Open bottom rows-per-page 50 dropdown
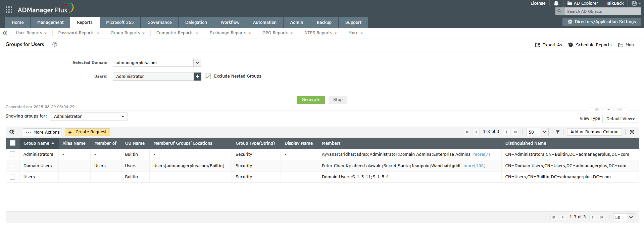This screenshot has height=232, width=644. click(624, 217)
